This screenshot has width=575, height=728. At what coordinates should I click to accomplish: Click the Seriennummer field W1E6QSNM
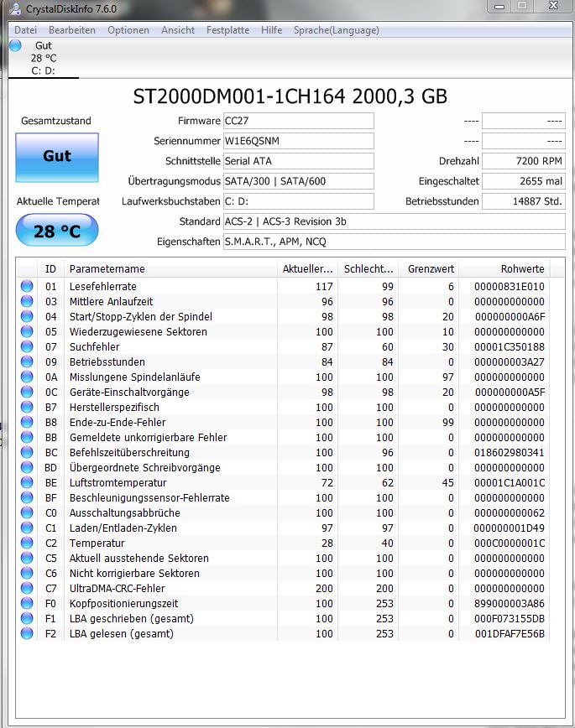pos(299,141)
